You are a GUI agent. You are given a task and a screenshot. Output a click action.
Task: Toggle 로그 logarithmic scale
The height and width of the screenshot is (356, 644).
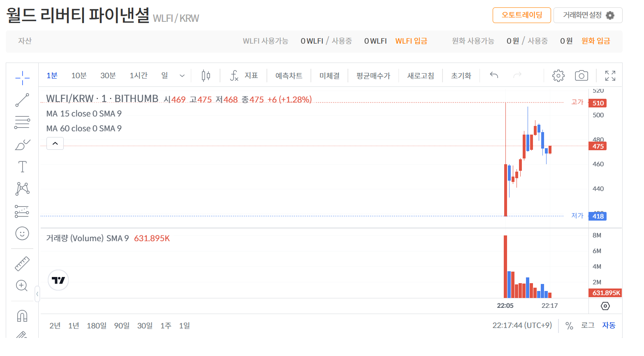[588, 326]
